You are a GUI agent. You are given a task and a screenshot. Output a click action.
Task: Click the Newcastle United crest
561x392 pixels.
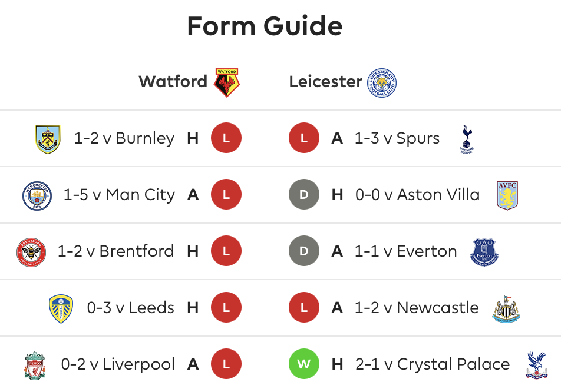click(506, 309)
